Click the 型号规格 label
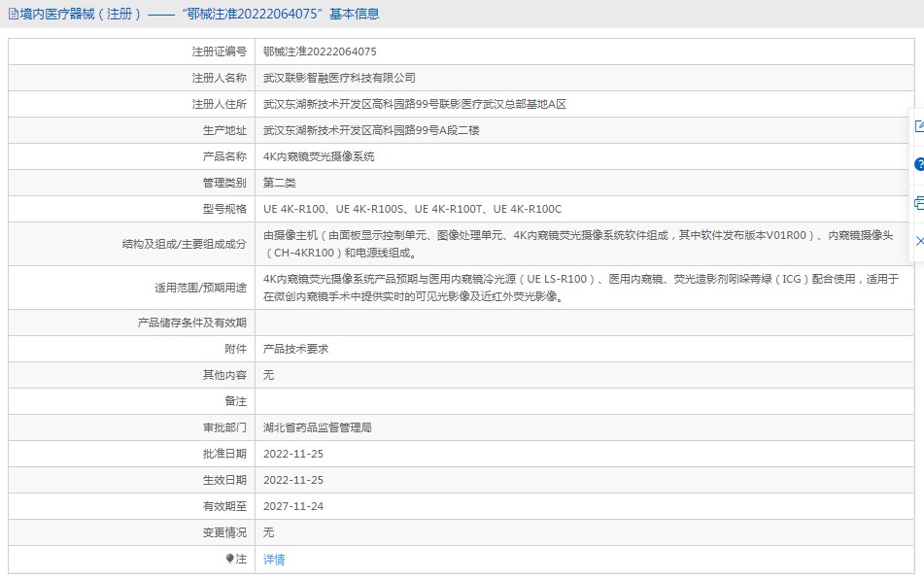 pyautogui.click(x=224, y=209)
